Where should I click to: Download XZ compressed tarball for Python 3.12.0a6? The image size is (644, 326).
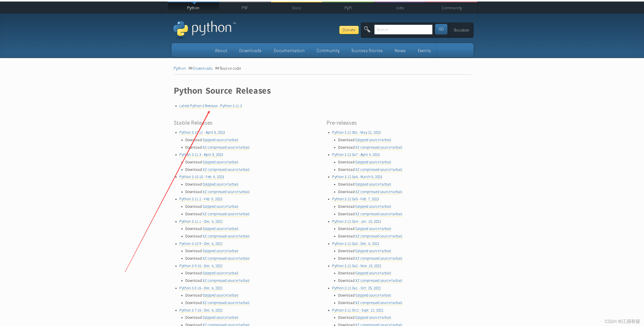click(x=379, y=192)
